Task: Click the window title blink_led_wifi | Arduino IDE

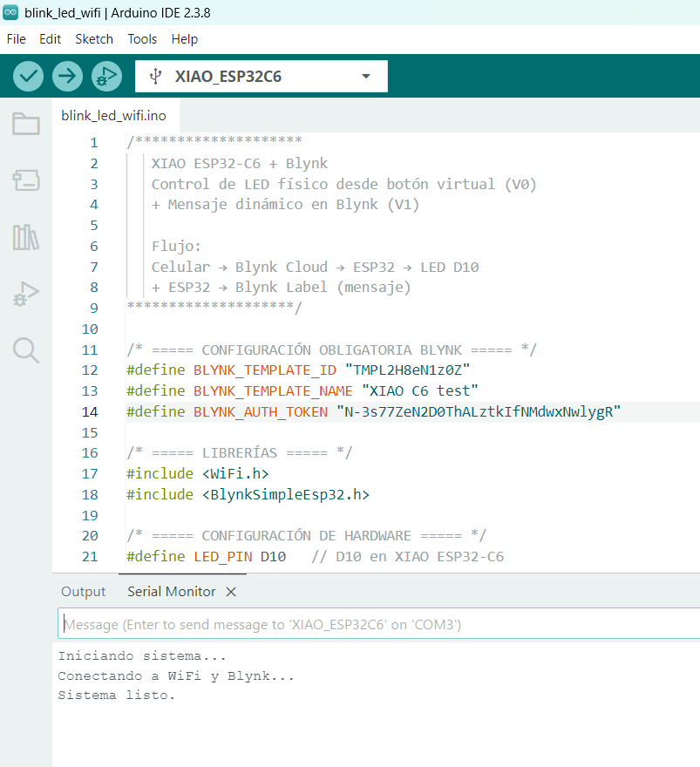Action: [118, 13]
